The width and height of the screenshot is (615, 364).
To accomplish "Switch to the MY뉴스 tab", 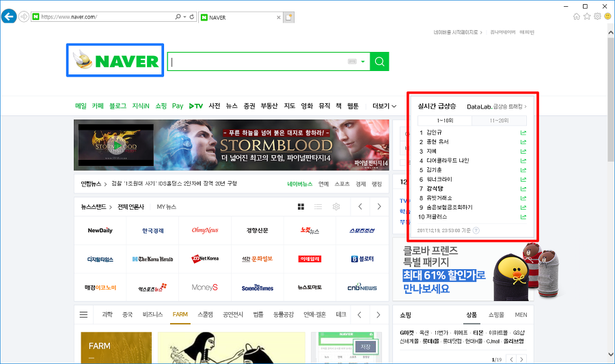I will 166,207.
